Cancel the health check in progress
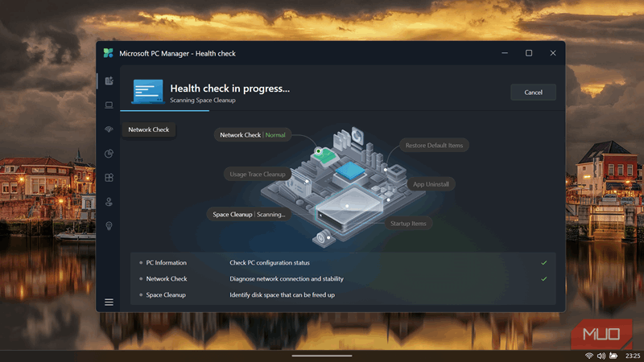Screen dimensions: 644x362 click(x=533, y=93)
